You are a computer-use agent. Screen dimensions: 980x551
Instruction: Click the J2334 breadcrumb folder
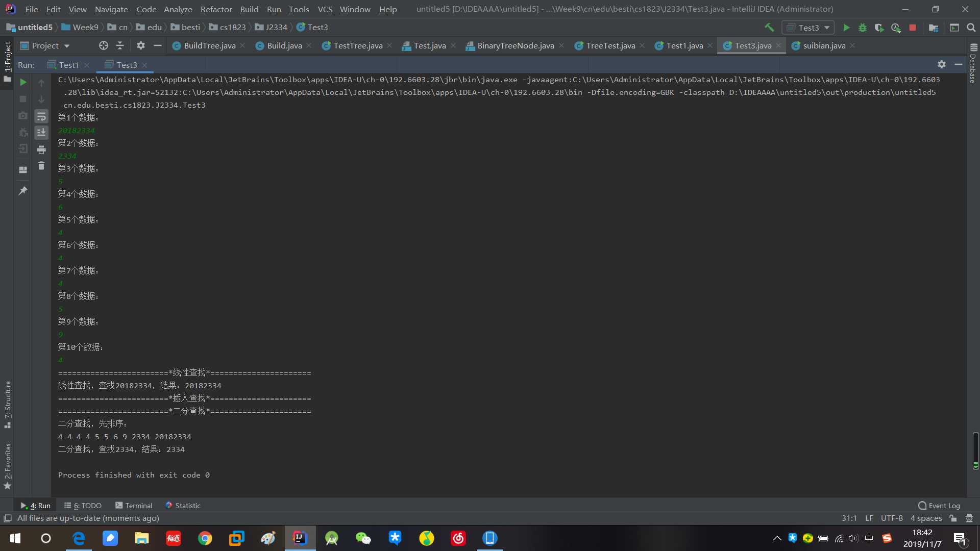pos(271,27)
